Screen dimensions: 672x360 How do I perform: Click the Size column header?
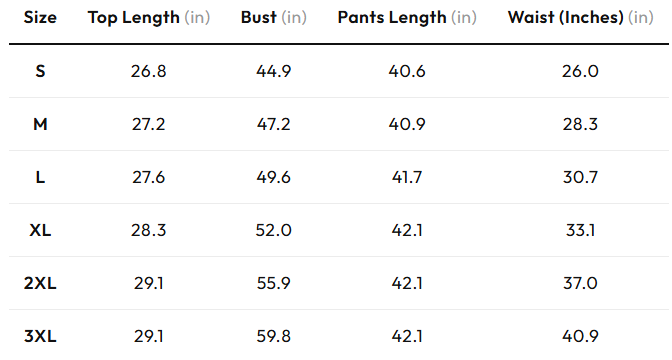(40, 18)
